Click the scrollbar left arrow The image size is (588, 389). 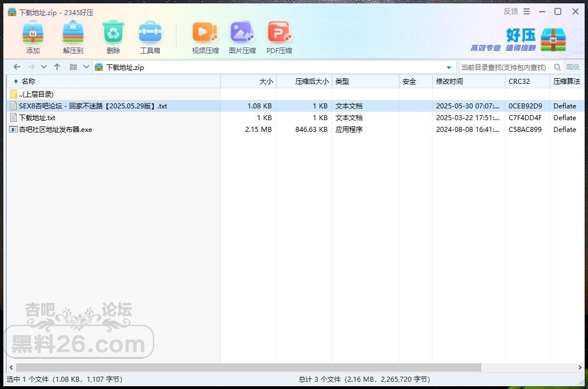click(11, 367)
